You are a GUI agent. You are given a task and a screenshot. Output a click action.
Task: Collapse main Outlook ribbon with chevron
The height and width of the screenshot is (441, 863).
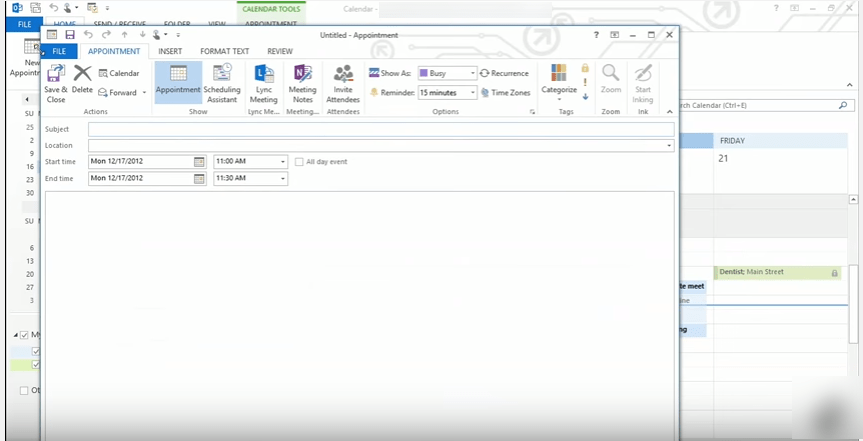850,85
